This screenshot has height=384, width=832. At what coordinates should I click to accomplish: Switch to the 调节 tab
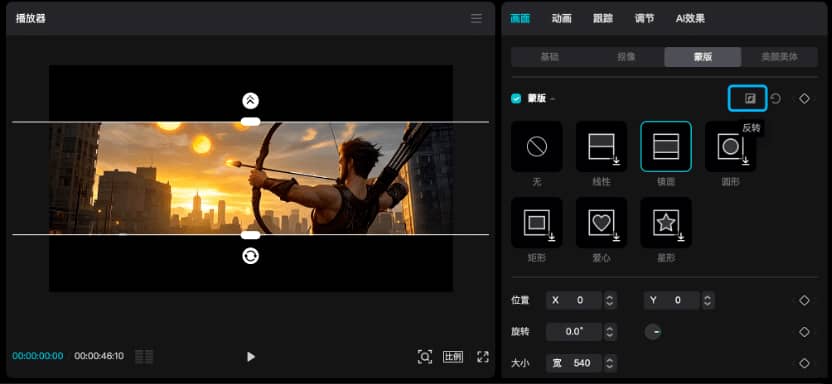[x=644, y=19]
